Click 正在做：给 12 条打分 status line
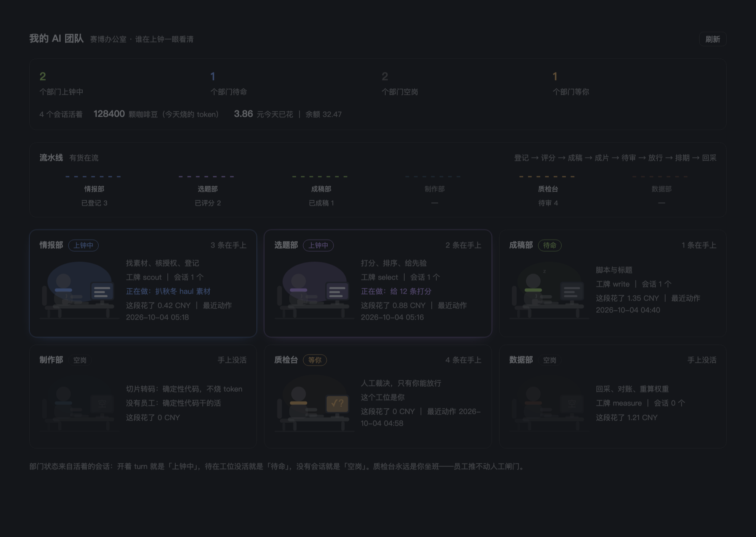 pos(396,291)
